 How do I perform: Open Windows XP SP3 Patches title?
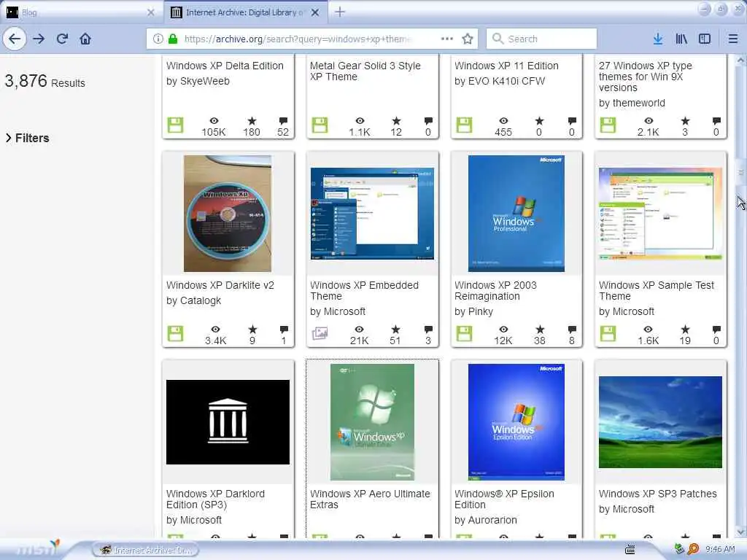point(657,494)
